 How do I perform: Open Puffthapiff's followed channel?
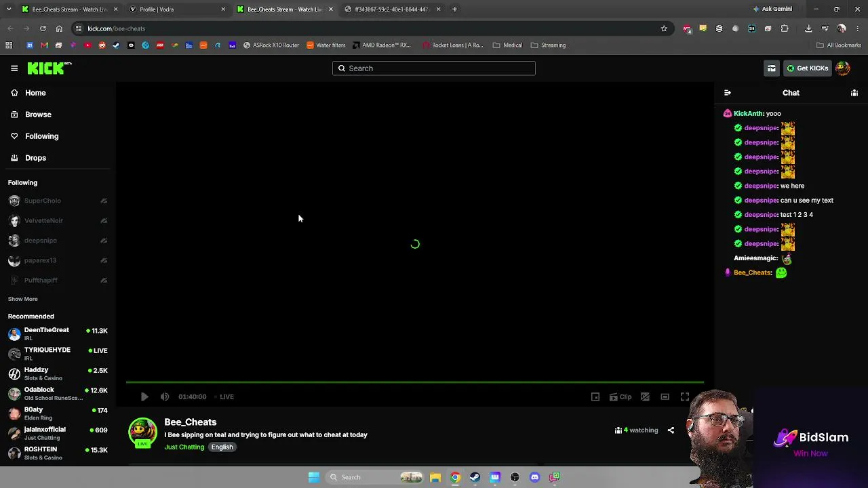[58, 280]
